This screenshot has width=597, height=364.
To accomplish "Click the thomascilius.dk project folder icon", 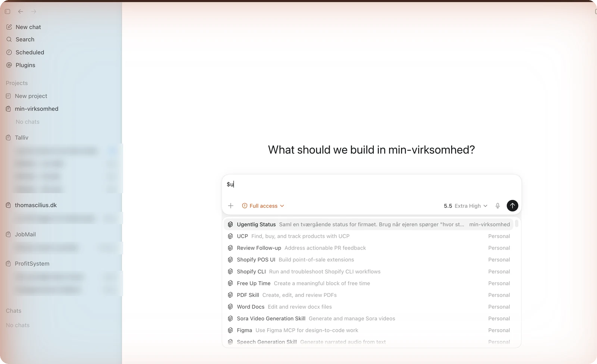I will tap(8, 205).
